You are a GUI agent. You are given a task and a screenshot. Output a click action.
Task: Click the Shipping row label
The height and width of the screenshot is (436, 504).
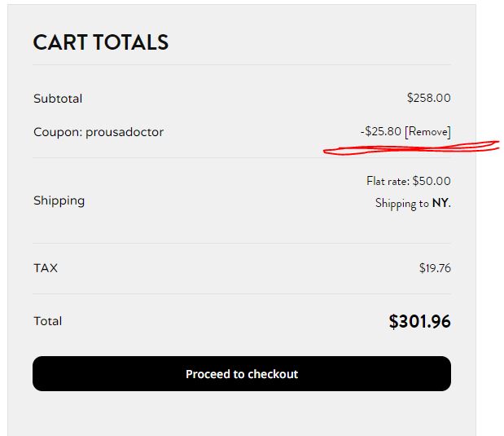[59, 200]
